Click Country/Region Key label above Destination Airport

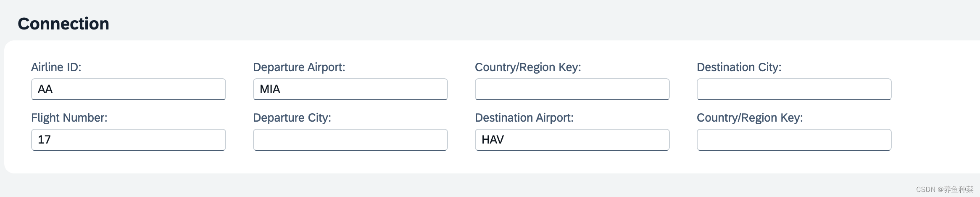(x=528, y=67)
